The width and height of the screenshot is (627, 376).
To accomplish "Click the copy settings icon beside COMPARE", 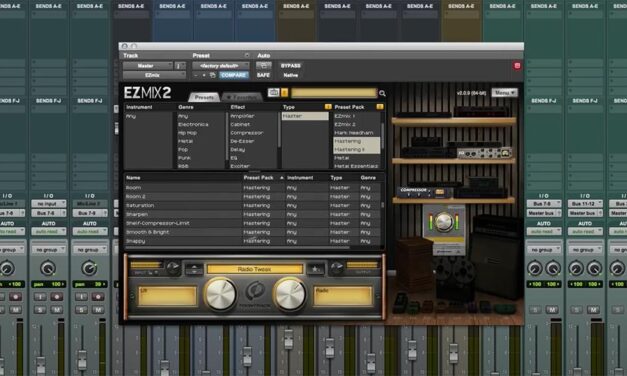I will click(x=212, y=75).
